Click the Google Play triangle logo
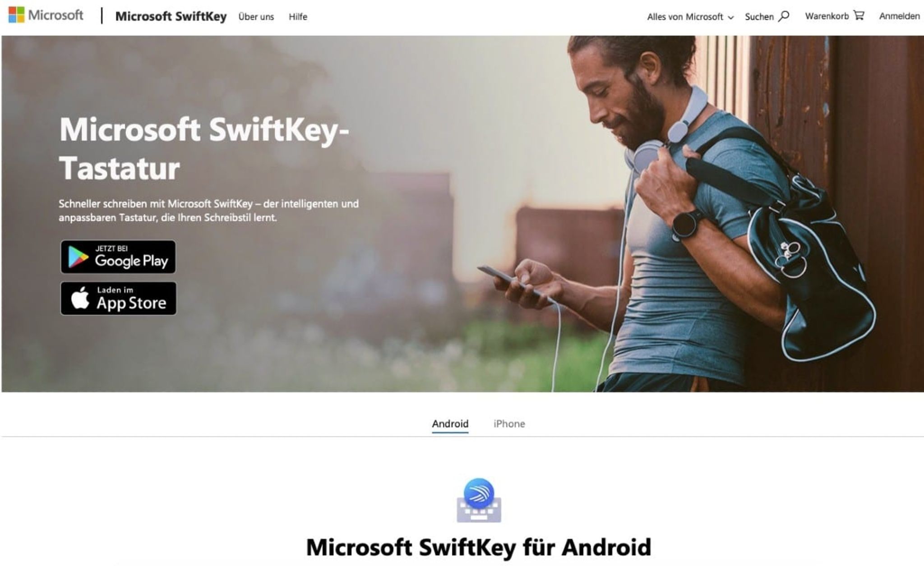The image size is (924, 566). [78, 257]
